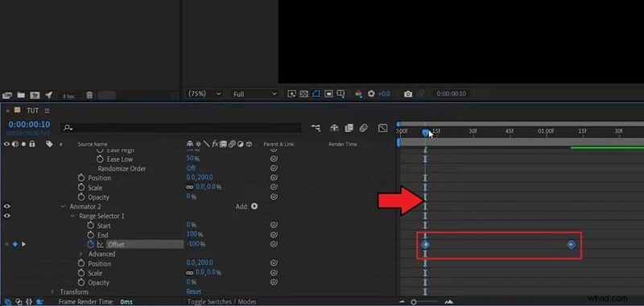Click the 3D layer column icon
The image size is (644, 306).
click(250, 144)
